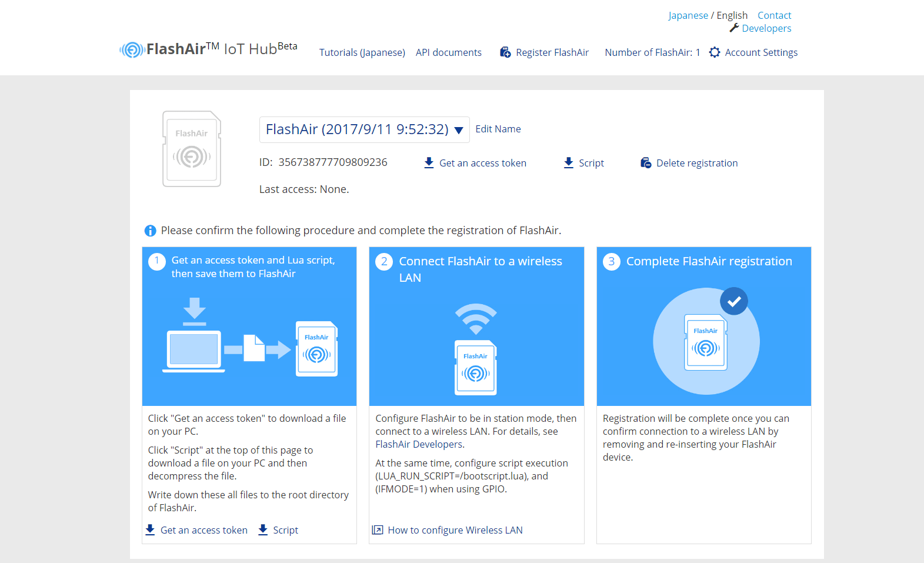This screenshot has width=924, height=563.
Task: Download Script from step 1 card
Action: click(x=285, y=530)
